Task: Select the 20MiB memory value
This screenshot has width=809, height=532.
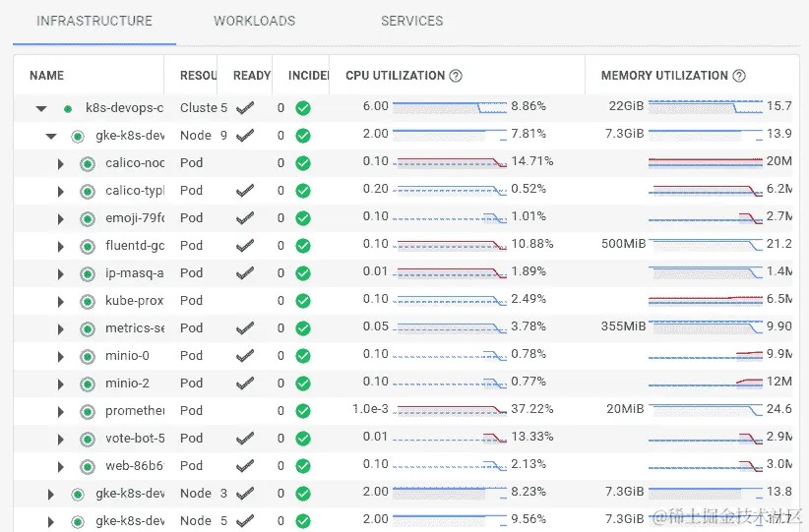Action: [x=625, y=409]
